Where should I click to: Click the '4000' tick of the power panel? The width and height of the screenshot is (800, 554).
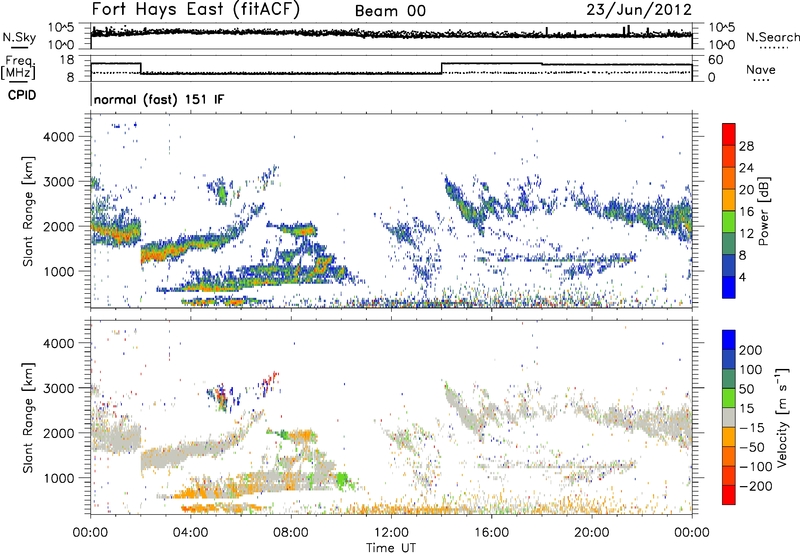[59, 137]
